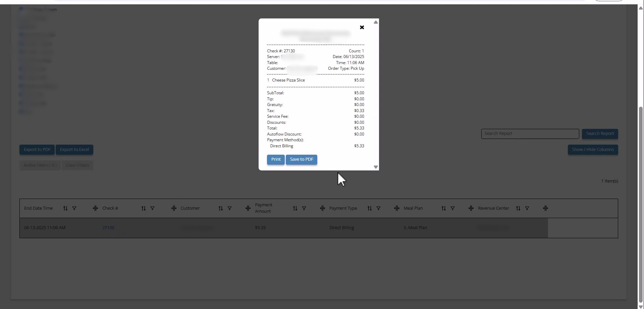644x309 pixels.
Task: Sort the Meal Plan column
Action: (444, 208)
